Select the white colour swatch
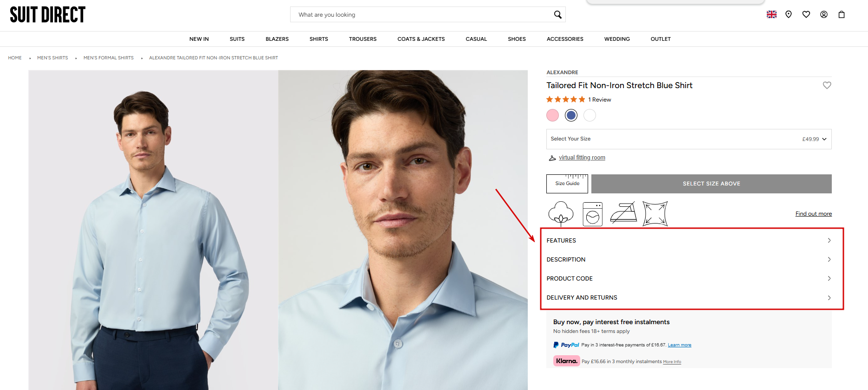This screenshot has height=390, width=868. click(x=589, y=115)
